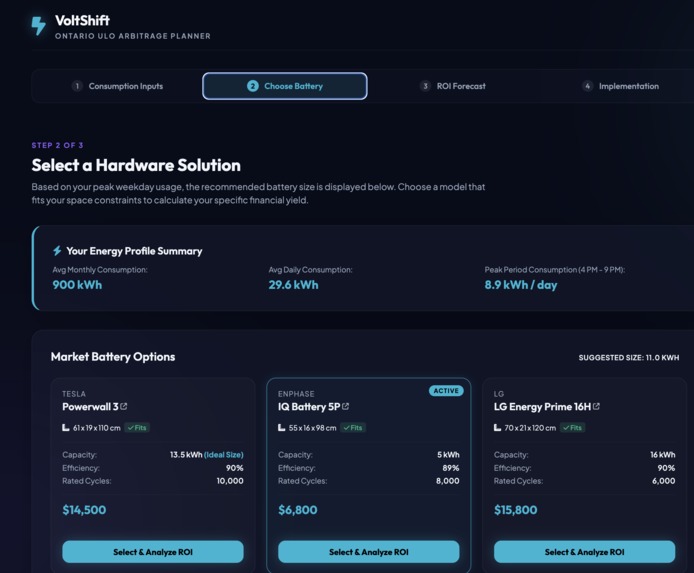
Task: Select the Choose Battery step tab
Action: click(285, 86)
